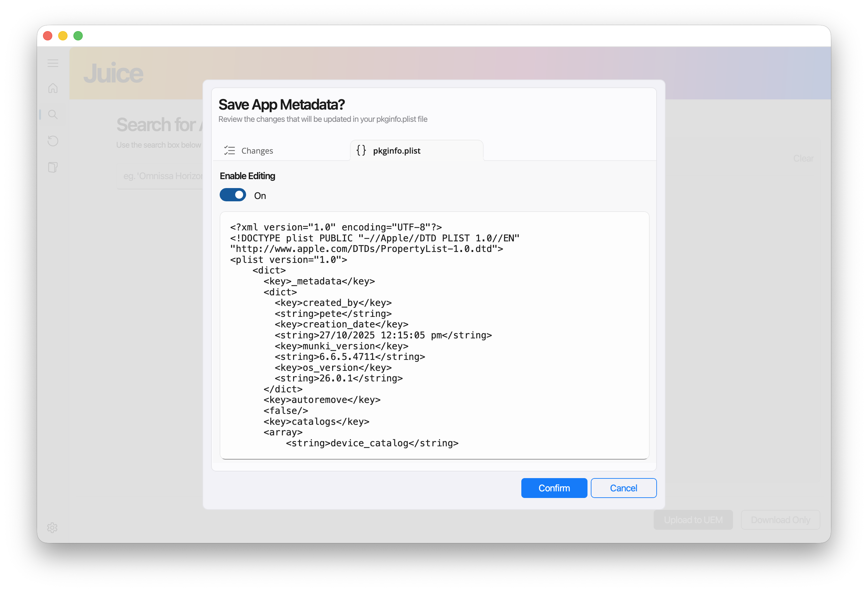Click the Upload to UEM button

click(693, 520)
